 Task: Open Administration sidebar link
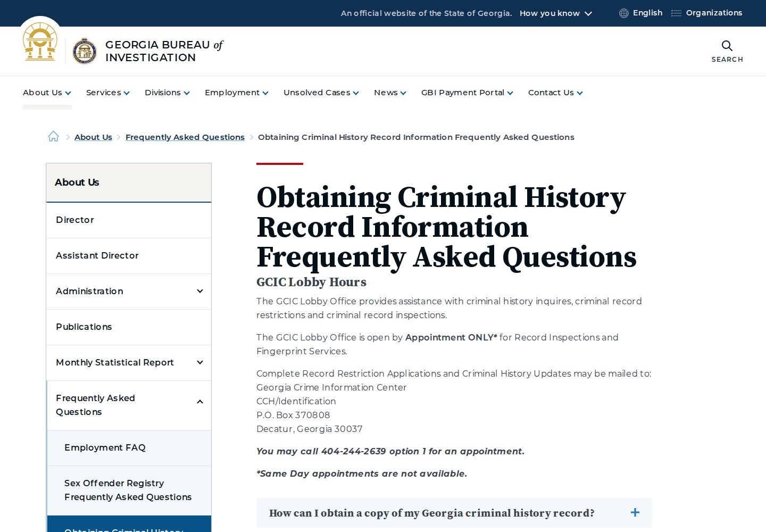coord(89,291)
